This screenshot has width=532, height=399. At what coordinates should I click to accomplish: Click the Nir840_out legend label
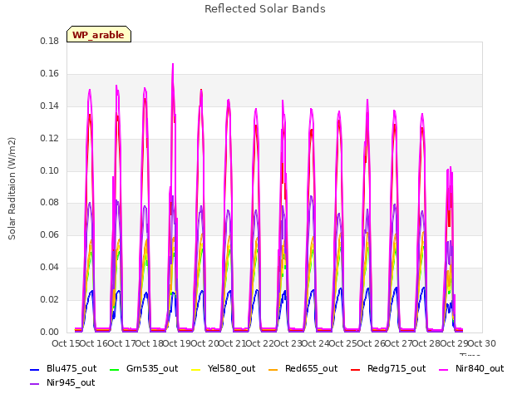480,368
